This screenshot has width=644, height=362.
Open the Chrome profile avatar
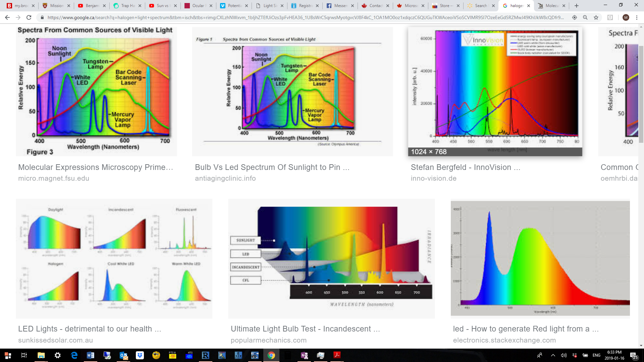(x=626, y=17)
